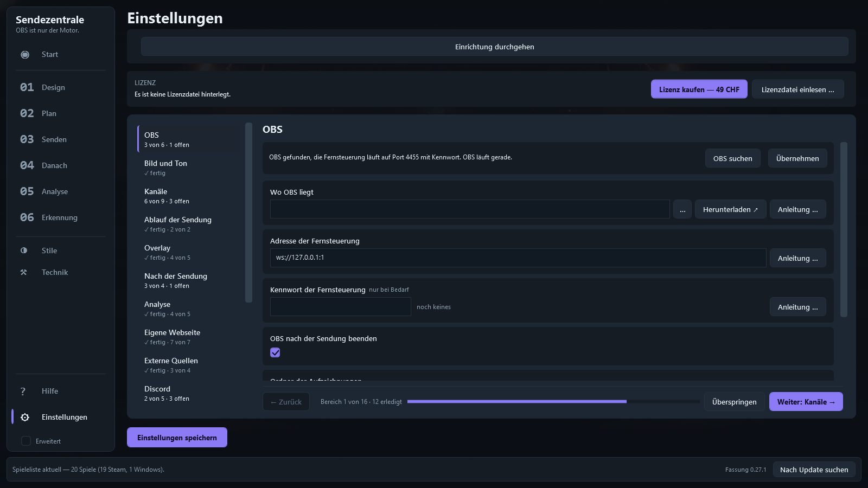868x488 pixels.
Task: Navigate to 04 Danach
Action: pyautogui.click(x=61, y=165)
